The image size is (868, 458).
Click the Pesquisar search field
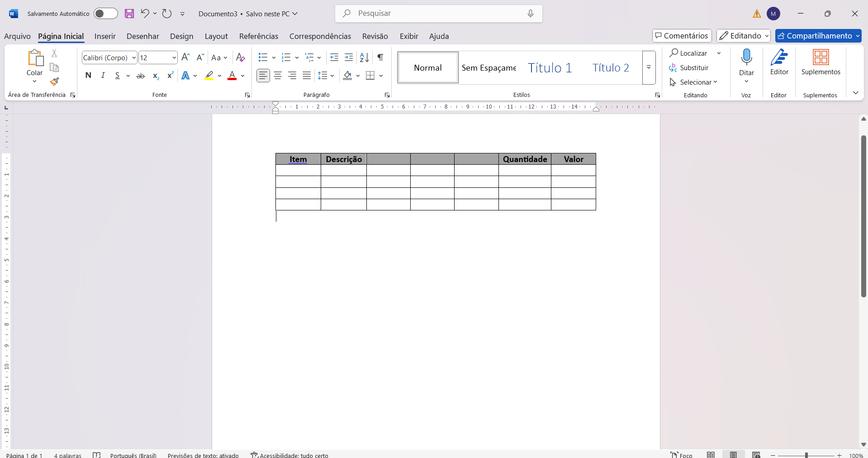click(x=438, y=14)
